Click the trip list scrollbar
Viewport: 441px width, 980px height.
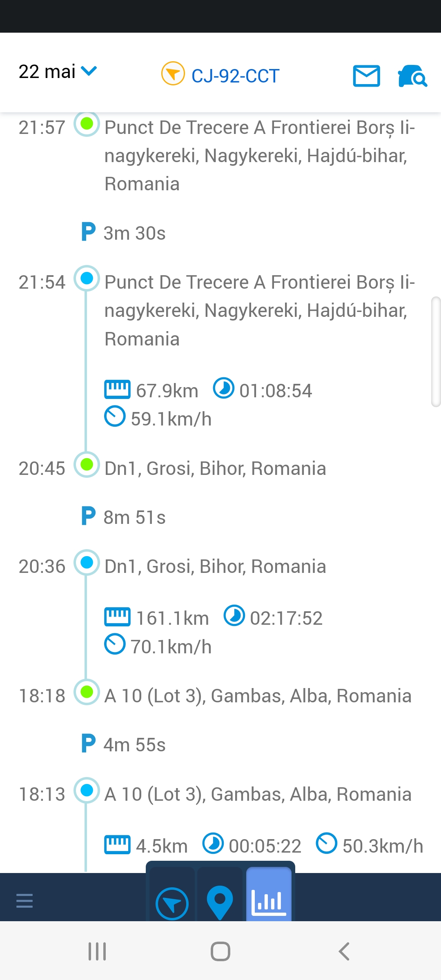click(436, 352)
